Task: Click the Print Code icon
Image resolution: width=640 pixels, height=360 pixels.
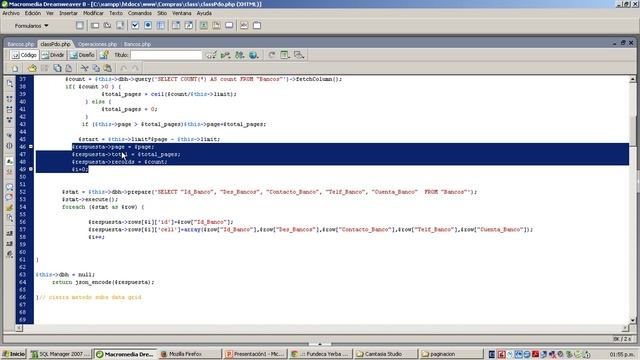Action: point(69,68)
